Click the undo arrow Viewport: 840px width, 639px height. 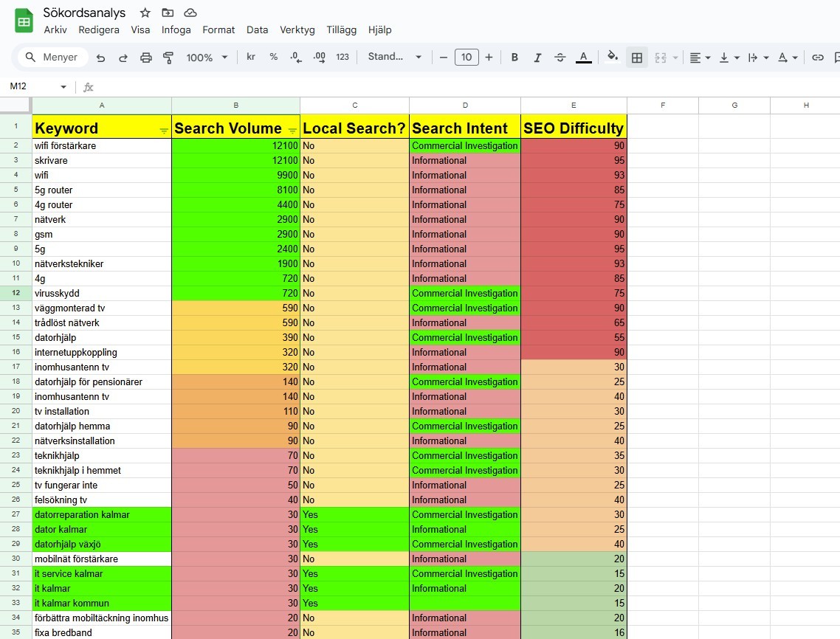coord(100,58)
